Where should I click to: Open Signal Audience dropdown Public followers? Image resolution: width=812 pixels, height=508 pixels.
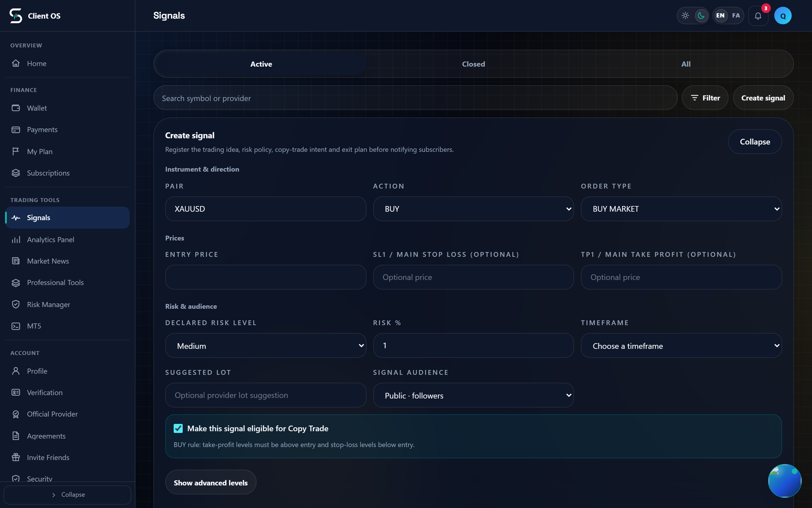pyautogui.click(x=473, y=395)
